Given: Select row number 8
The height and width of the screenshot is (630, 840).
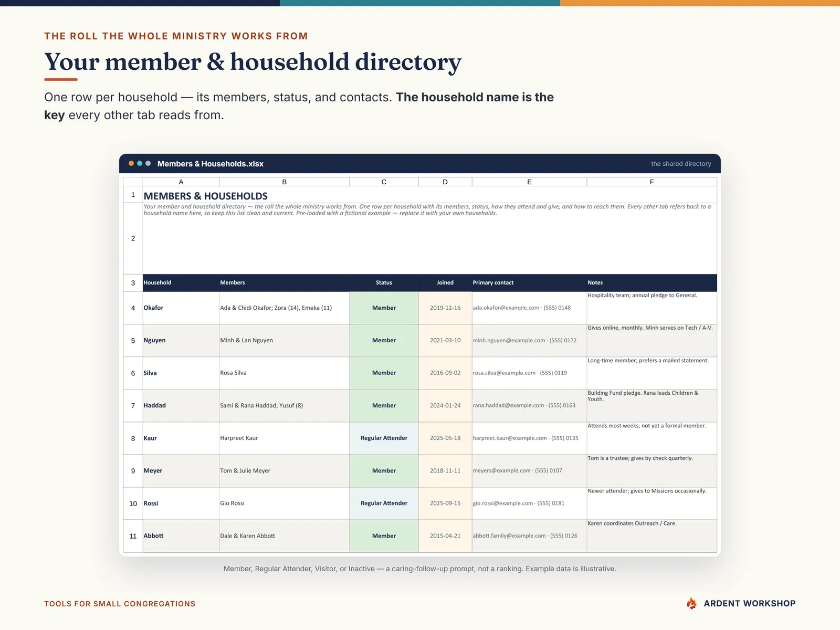Looking at the screenshot, I should pos(133,438).
